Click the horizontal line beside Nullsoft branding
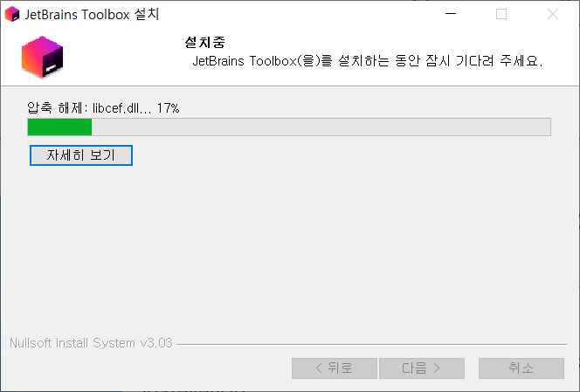The width and height of the screenshot is (580, 392). pos(372,344)
